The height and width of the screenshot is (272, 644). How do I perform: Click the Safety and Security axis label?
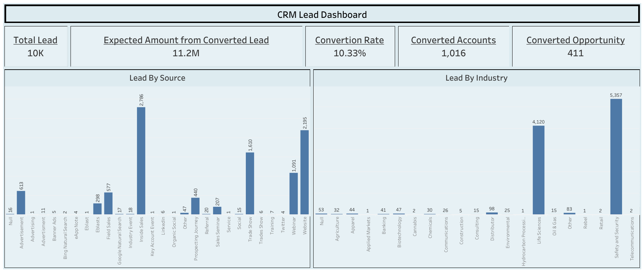pyautogui.click(x=617, y=237)
